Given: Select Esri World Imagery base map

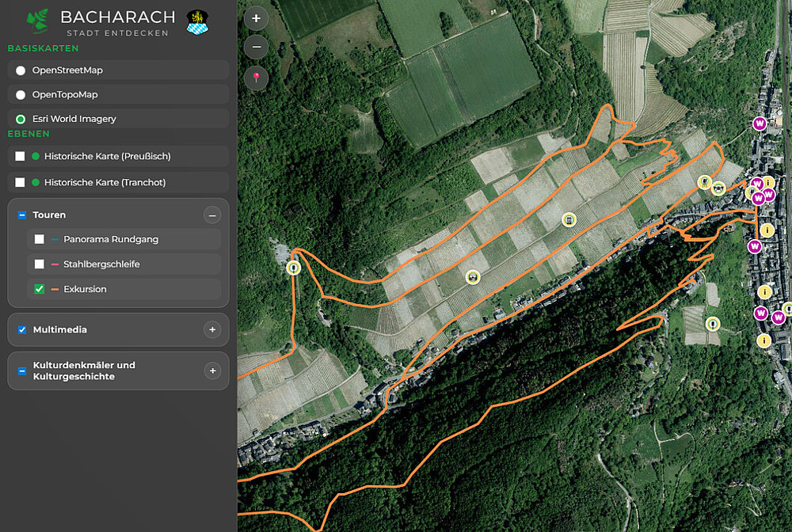Looking at the screenshot, I should [21, 120].
